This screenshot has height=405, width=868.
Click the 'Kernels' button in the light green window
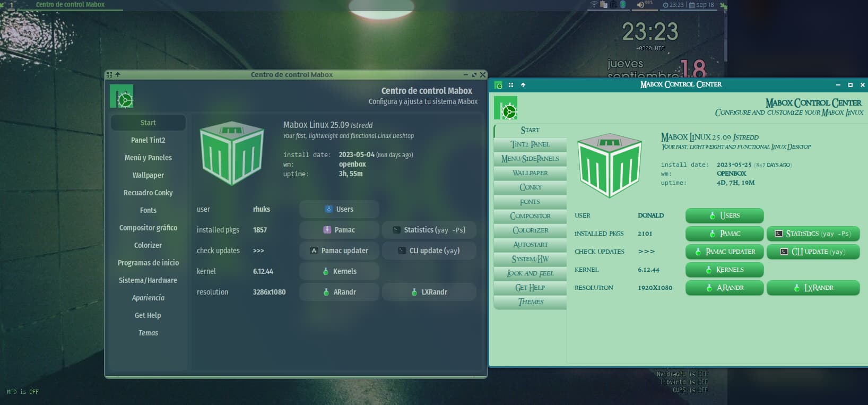coord(724,270)
